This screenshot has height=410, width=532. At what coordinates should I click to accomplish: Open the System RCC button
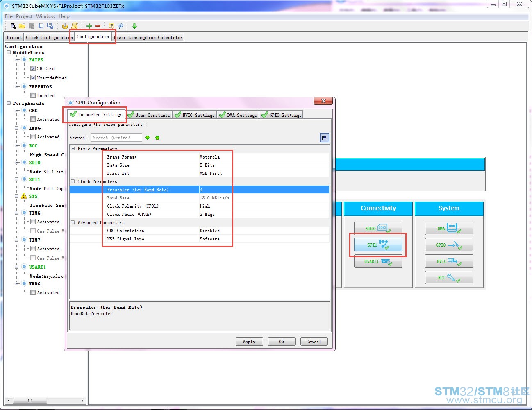coord(449,278)
